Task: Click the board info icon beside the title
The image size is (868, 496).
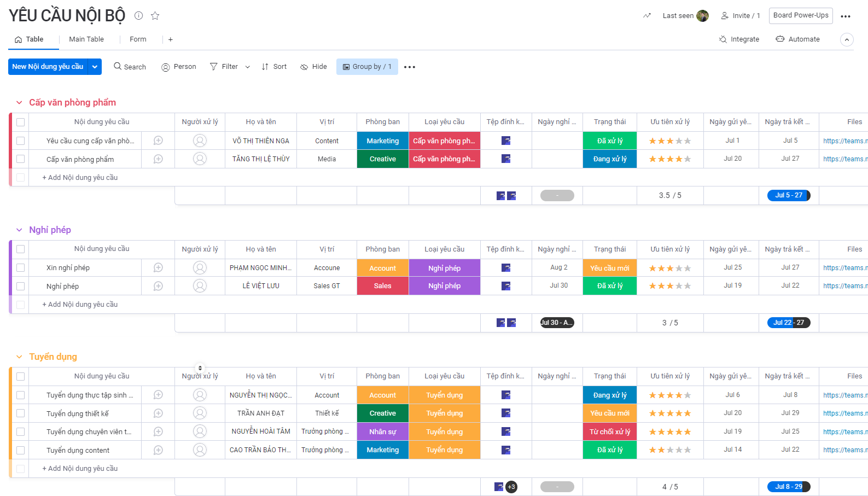Action: coord(139,16)
